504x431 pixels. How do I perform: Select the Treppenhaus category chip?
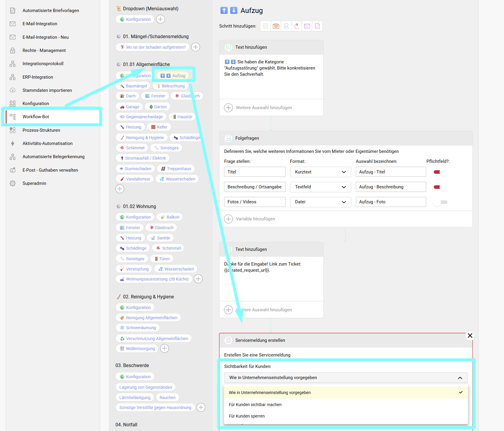pos(176,169)
